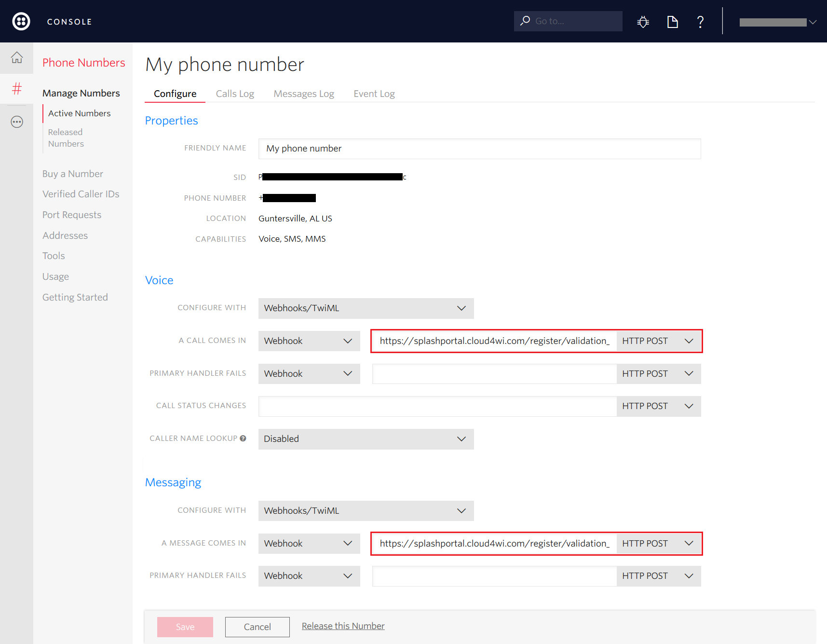Click the Save button
This screenshot has width=827, height=644.
(x=185, y=627)
